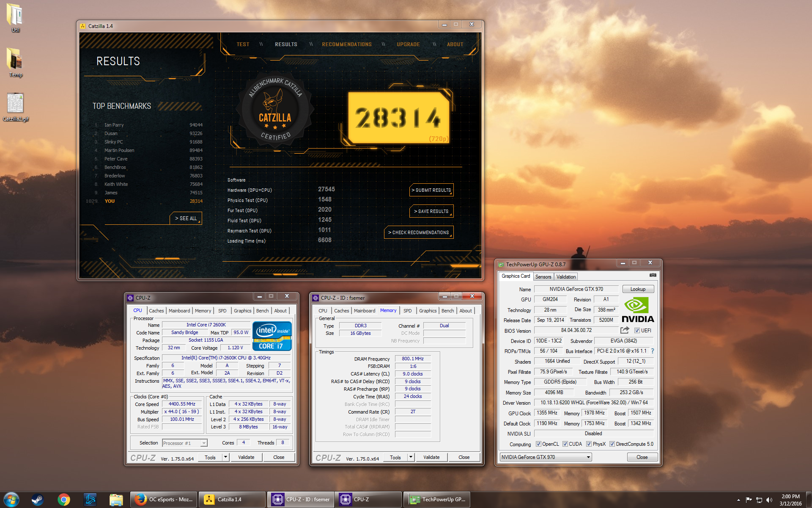Launch Google Chrome from taskbar
The width and height of the screenshot is (812, 508).
[x=64, y=500]
